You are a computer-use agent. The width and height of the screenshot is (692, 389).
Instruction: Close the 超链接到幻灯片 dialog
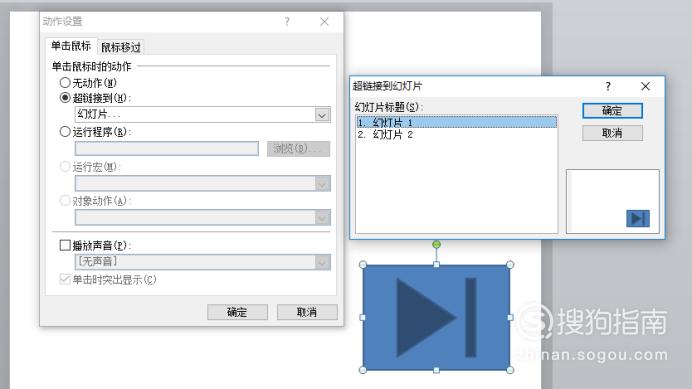point(645,86)
